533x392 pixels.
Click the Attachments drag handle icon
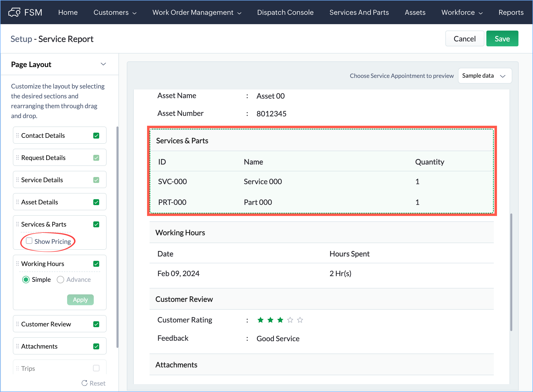(x=18, y=346)
